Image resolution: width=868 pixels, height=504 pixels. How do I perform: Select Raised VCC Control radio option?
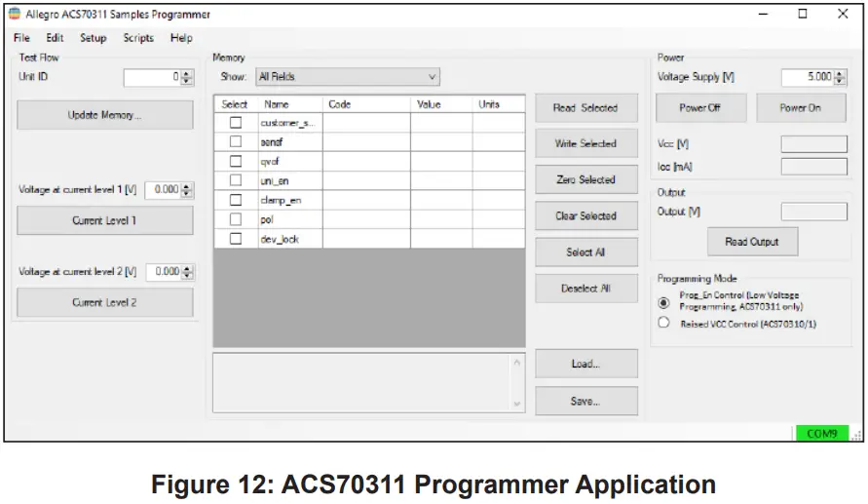(663, 323)
